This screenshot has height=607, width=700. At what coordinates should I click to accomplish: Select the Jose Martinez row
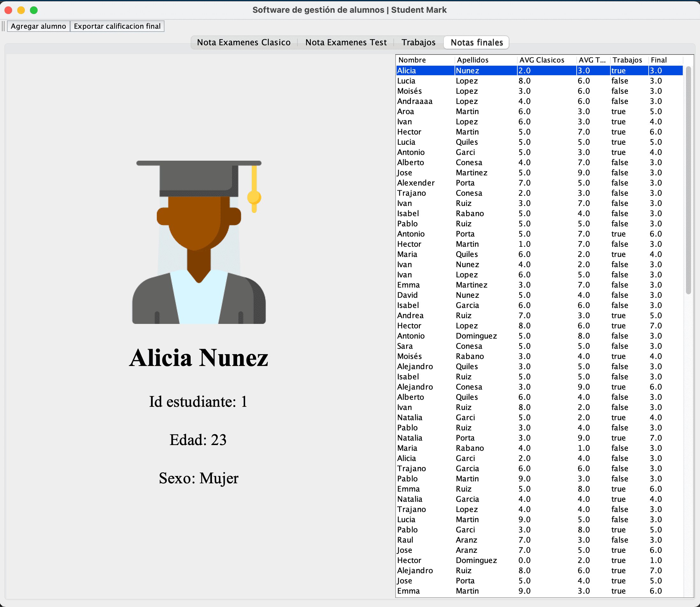(539, 172)
